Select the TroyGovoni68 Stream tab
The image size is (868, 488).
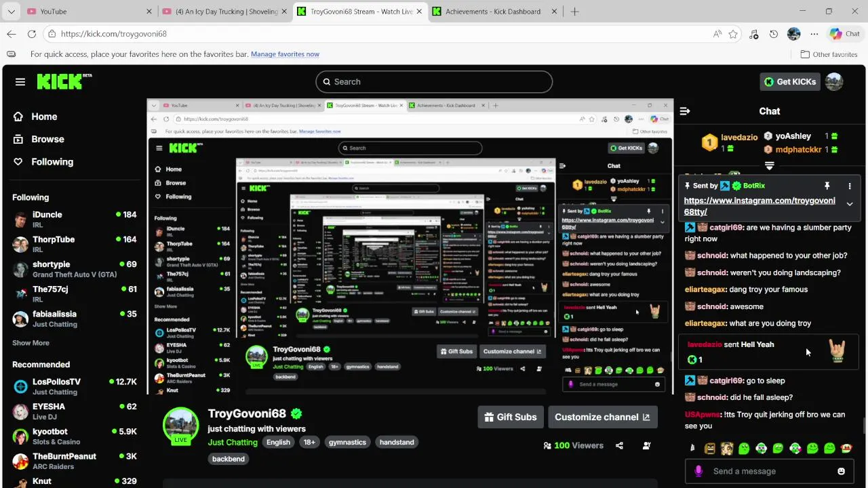click(360, 12)
